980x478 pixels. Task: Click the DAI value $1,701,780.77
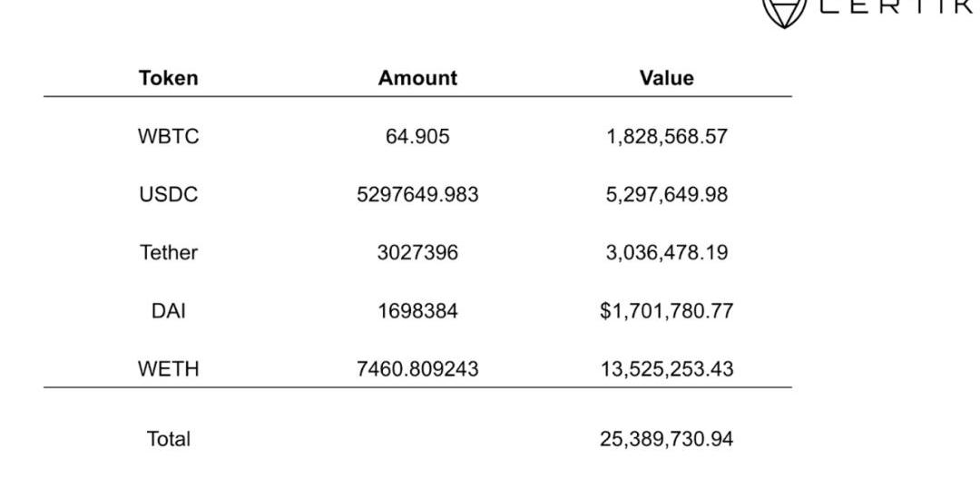tap(666, 310)
